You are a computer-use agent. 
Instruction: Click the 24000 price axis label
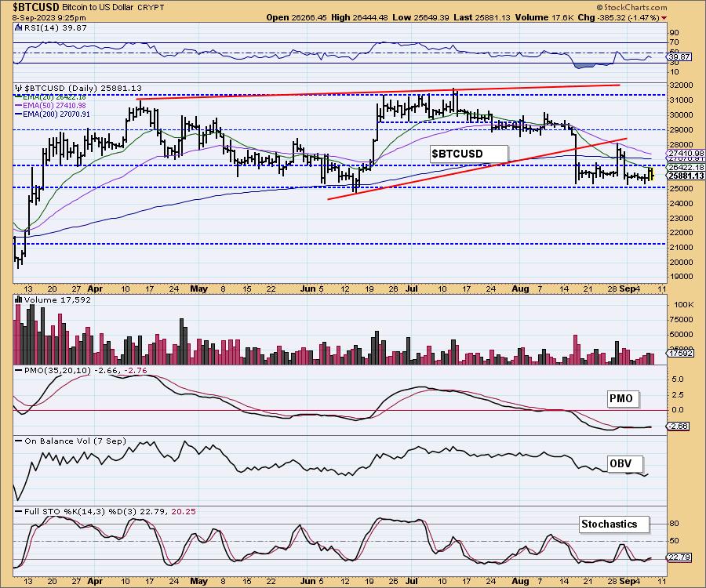pyautogui.click(x=681, y=203)
